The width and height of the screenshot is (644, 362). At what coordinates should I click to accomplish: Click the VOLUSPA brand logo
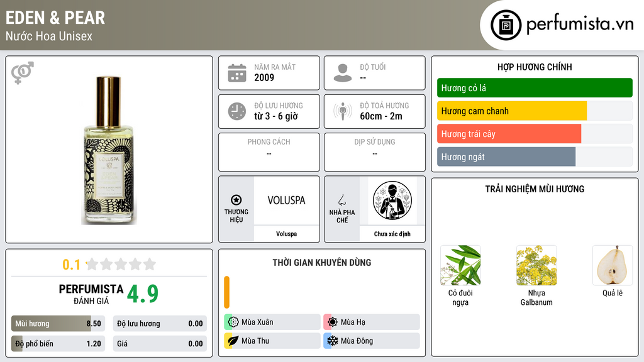pos(286,200)
